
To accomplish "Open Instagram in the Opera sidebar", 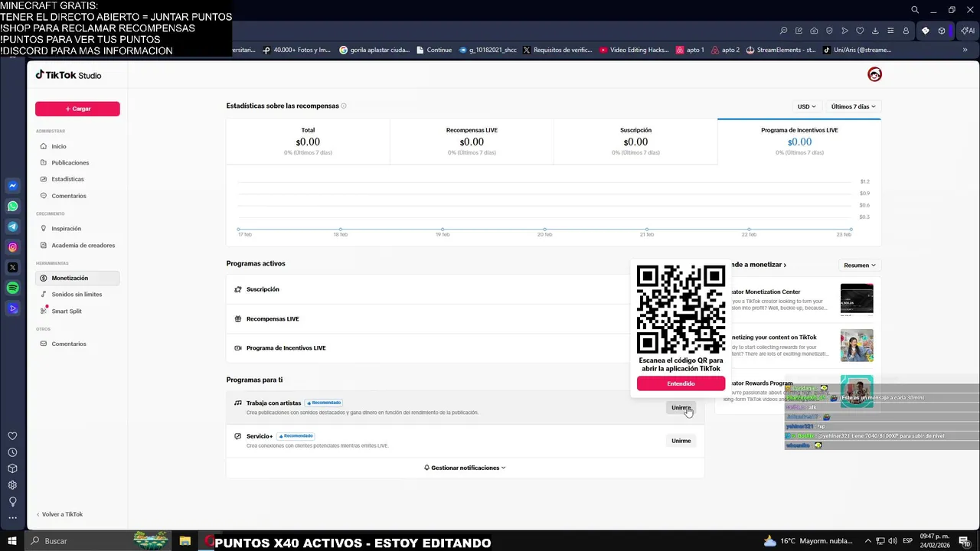I will [x=12, y=247].
